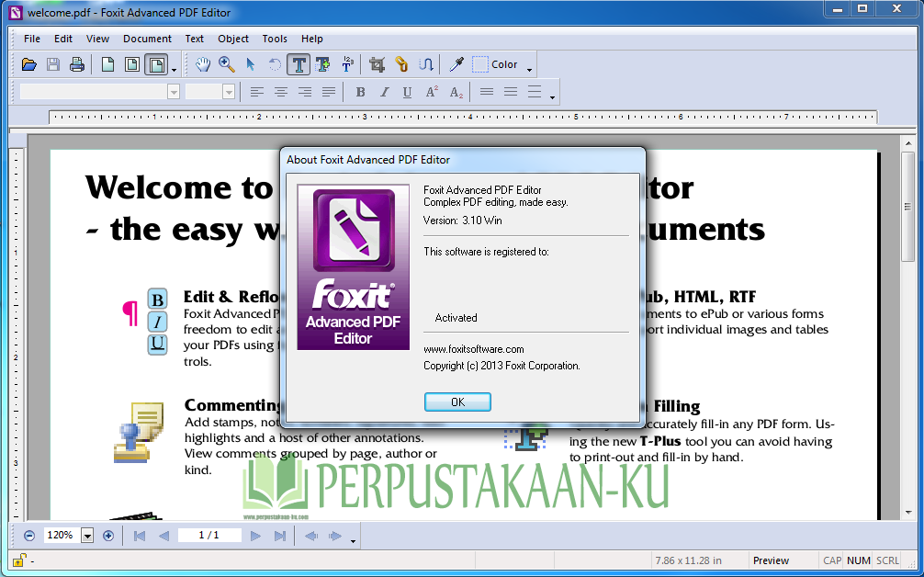Click the Rotate undo arrow icon

point(274,64)
